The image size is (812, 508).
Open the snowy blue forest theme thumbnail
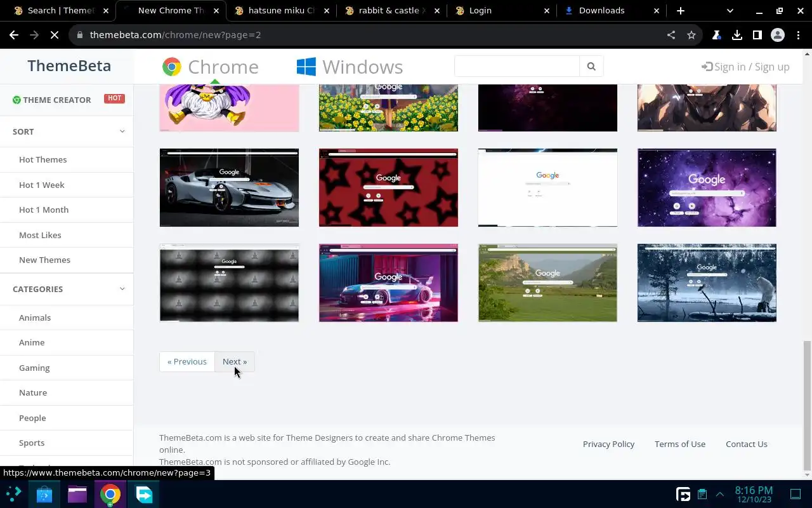coord(707,283)
